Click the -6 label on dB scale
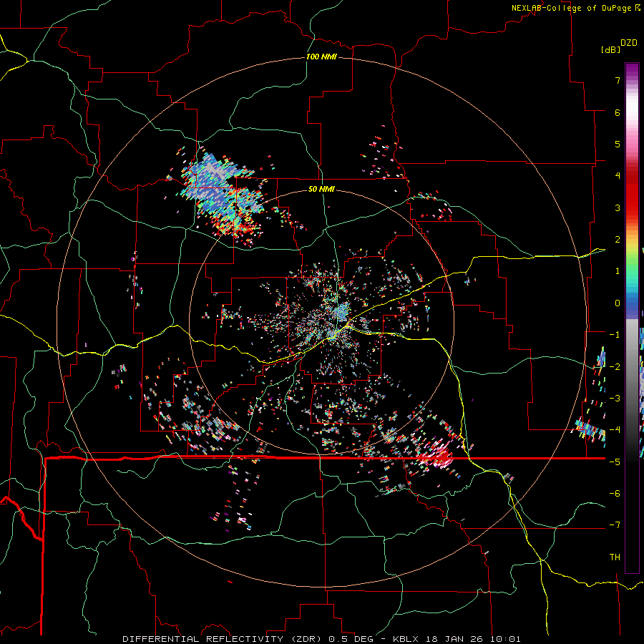644x644 pixels. tap(615, 494)
